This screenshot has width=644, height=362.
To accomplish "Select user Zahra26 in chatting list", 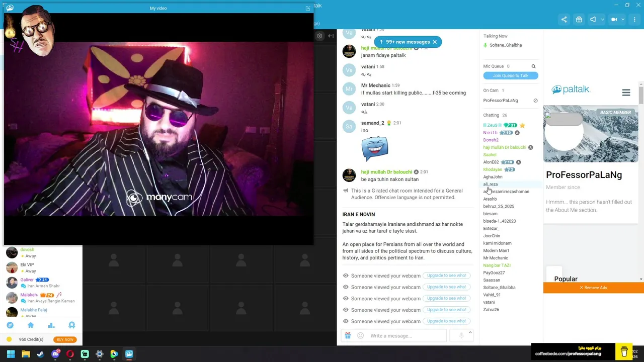I will pos(491,310).
